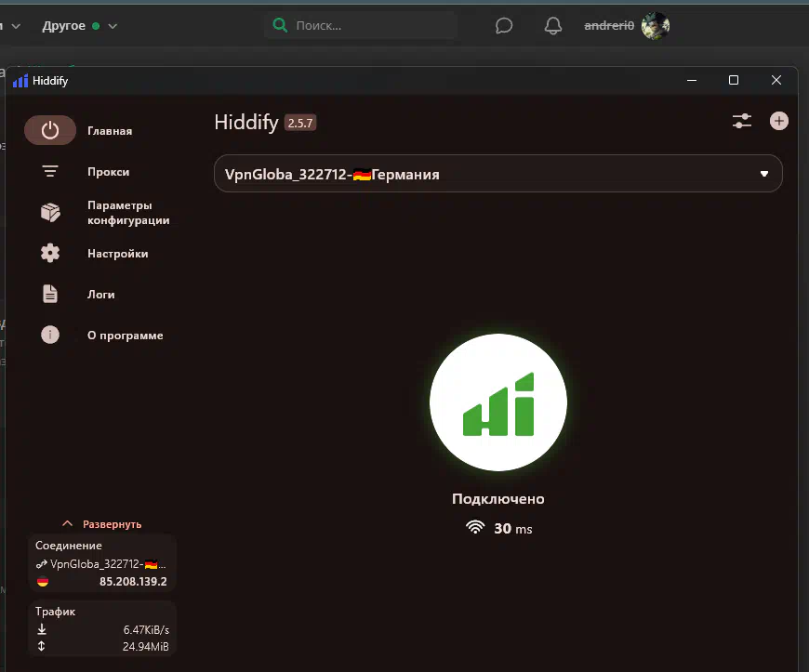Click the andreri0 username in background window
Screen dimensions: 809x672
coord(609,25)
